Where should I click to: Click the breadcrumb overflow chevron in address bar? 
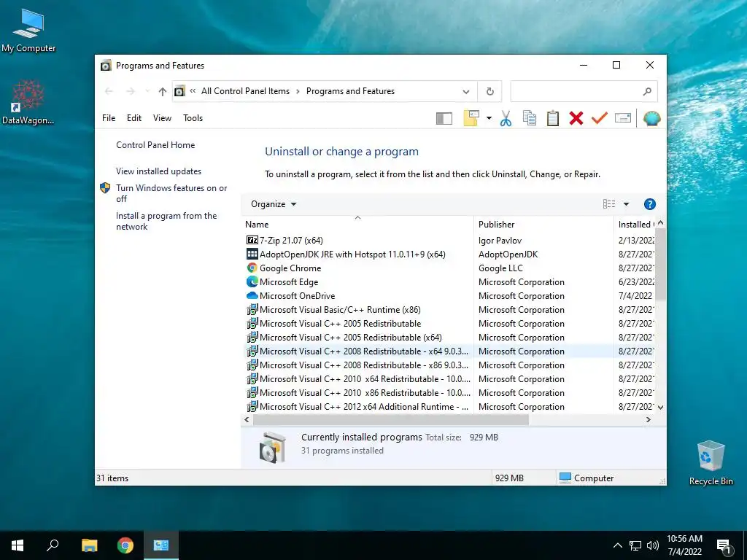click(193, 91)
